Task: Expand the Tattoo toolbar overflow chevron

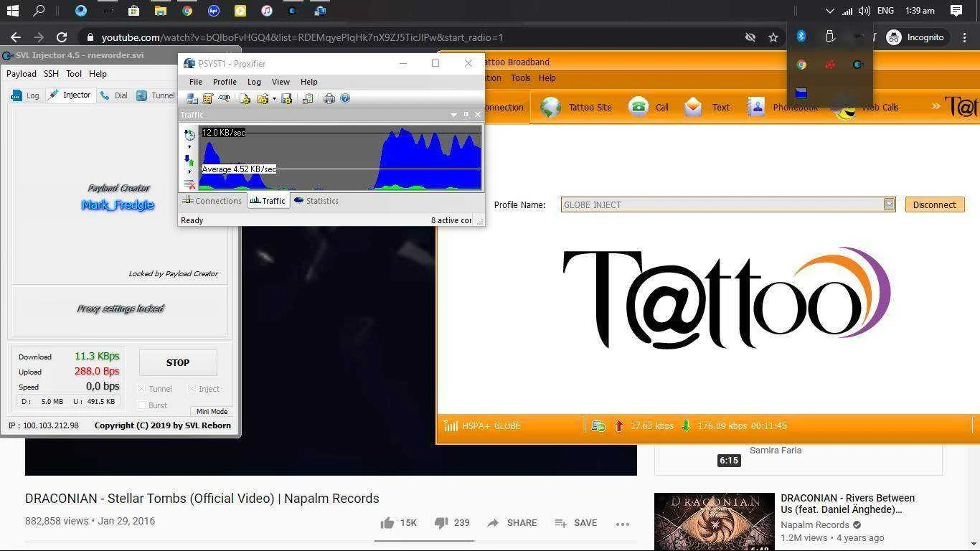Action: pyautogui.click(x=936, y=106)
